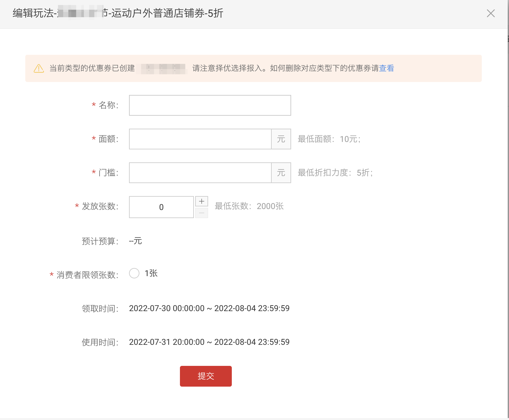This screenshot has height=420, width=509.
Task: Click the 领取时间 label
Action: (100, 309)
